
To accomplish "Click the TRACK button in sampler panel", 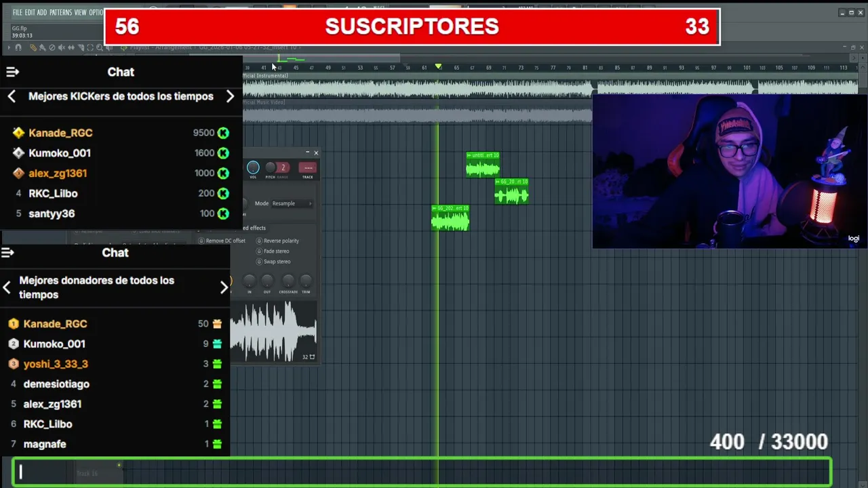I will click(308, 168).
